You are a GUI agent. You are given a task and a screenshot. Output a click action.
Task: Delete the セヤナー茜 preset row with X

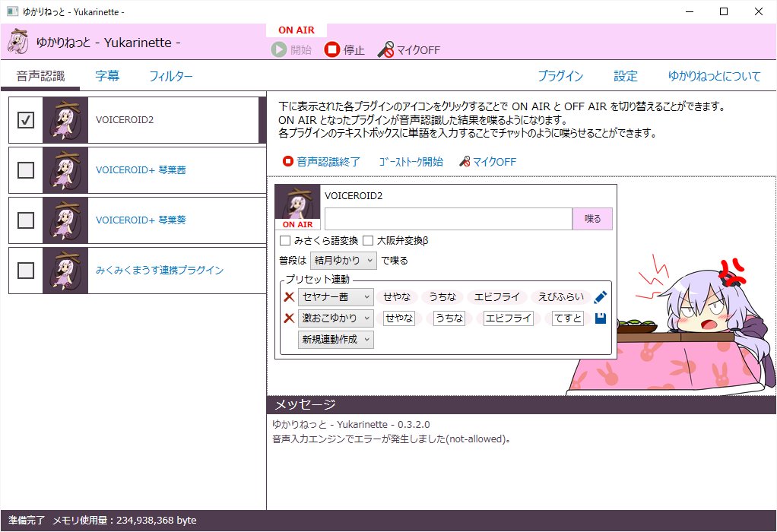289,296
